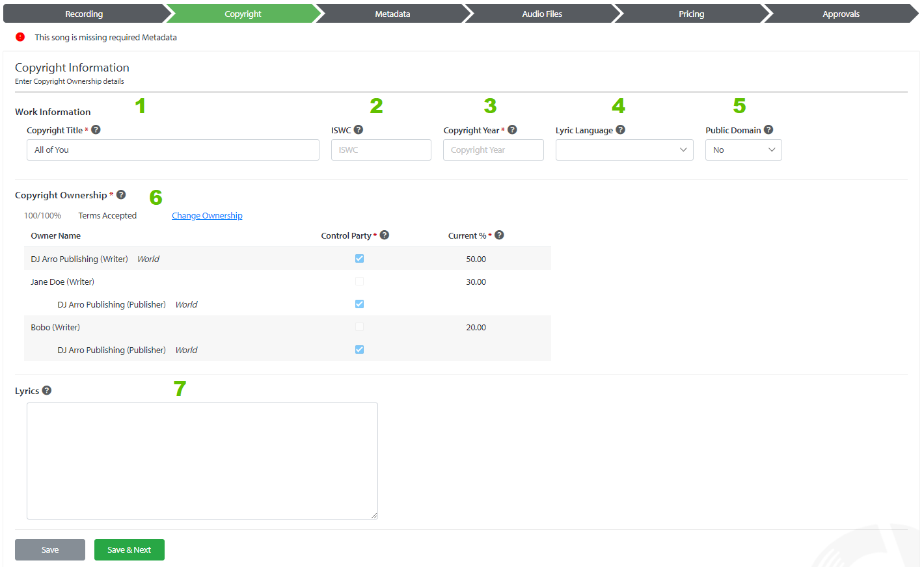Image resolution: width=924 pixels, height=567 pixels.
Task: Toggle Jane Doe (Writer) control party checkbox
Action: click(x=359, y=281)
